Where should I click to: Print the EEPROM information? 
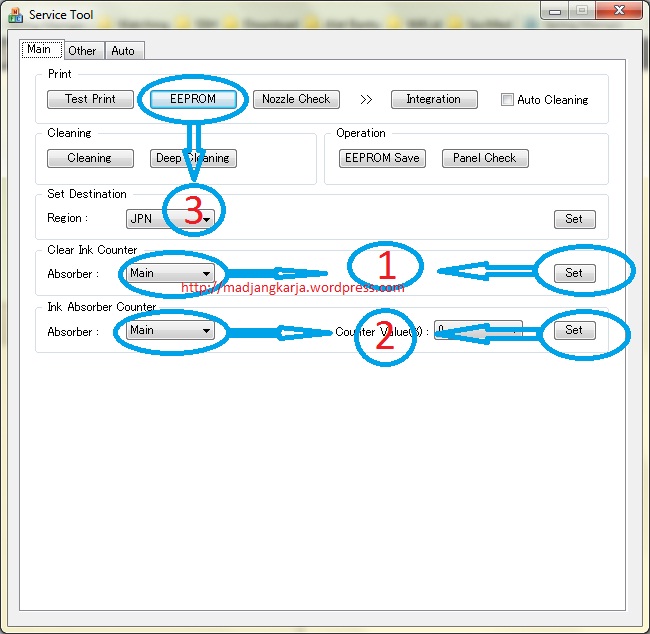point(193,99)
